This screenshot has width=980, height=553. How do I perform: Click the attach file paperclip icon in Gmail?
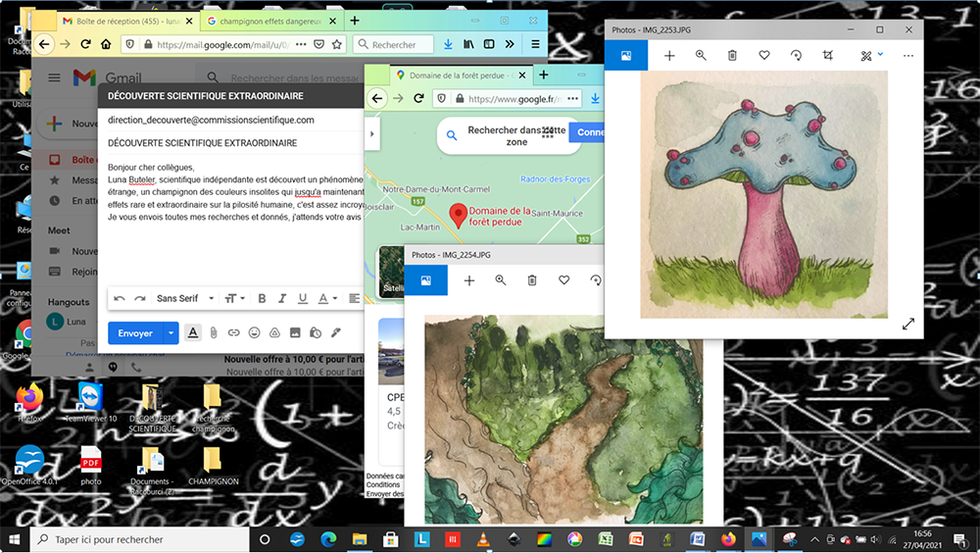pyautogui.click(x=214, y=332)
